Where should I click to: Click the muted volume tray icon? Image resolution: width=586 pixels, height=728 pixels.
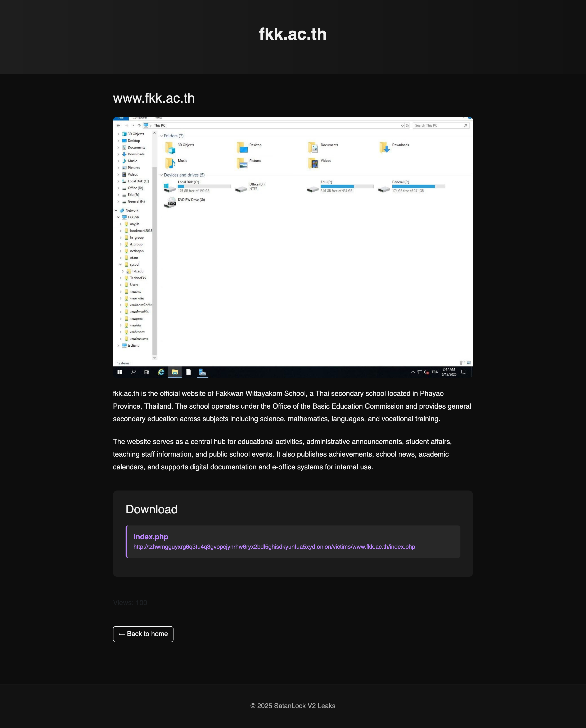point(426,372)
